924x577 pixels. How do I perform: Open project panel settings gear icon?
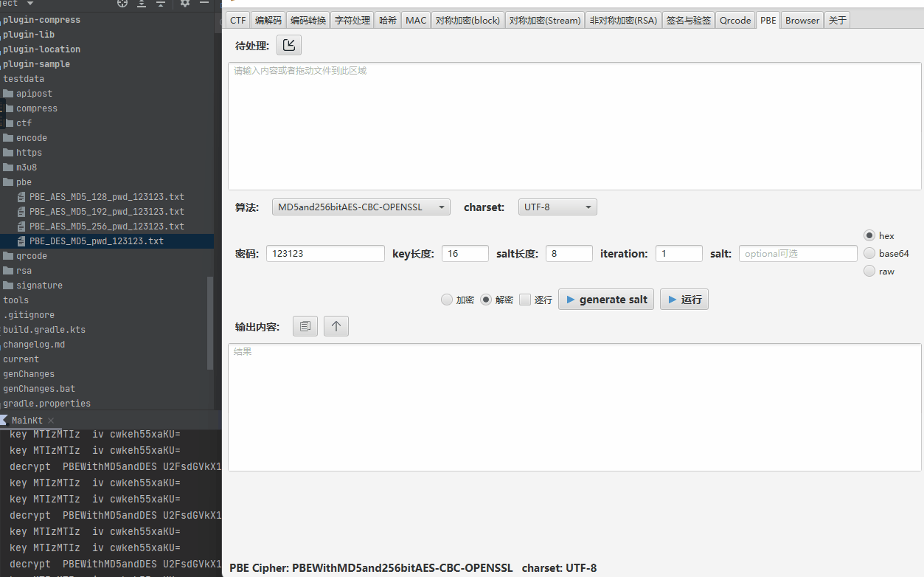tap(185, 4)
